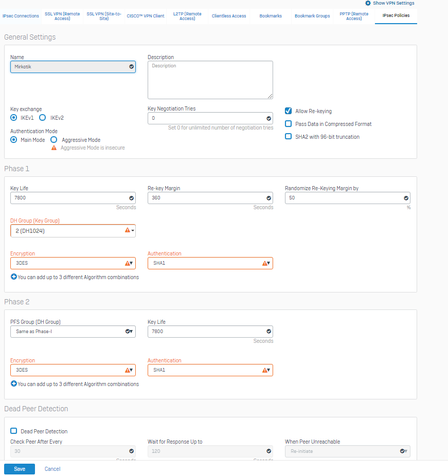Screen dimensions: 448x476
Task: Click the plus icon under Phase 1 encryption
Action: point(14,277)
